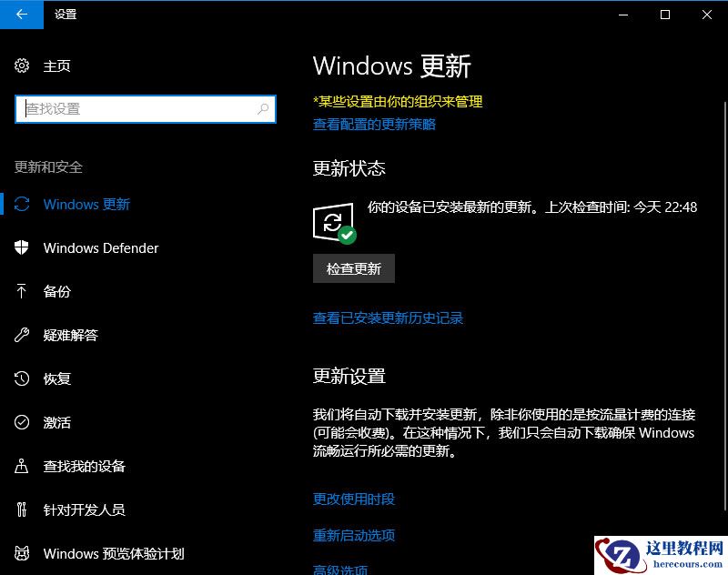Click the Windows 预览体验计划 flag icon
This screenshot has height=575, width=728.
pos(22,554)
